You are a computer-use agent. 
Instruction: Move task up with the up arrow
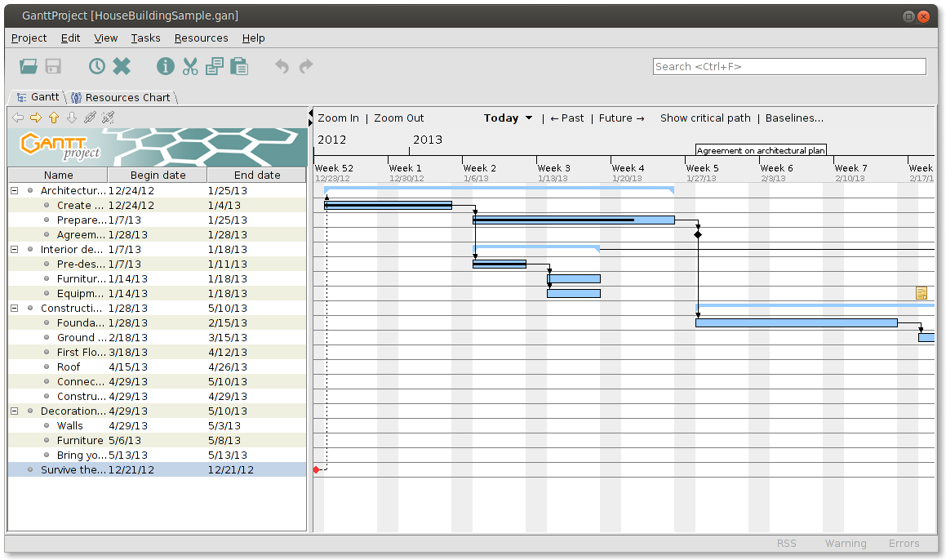tap(52, 117)
